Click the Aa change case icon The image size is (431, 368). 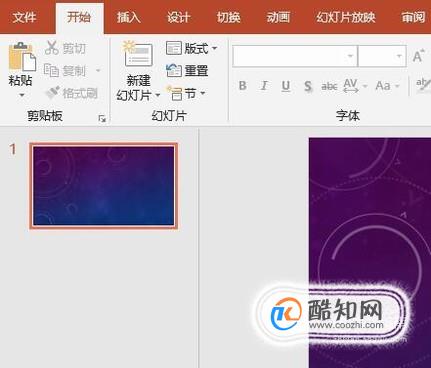[x=383, y=86]
